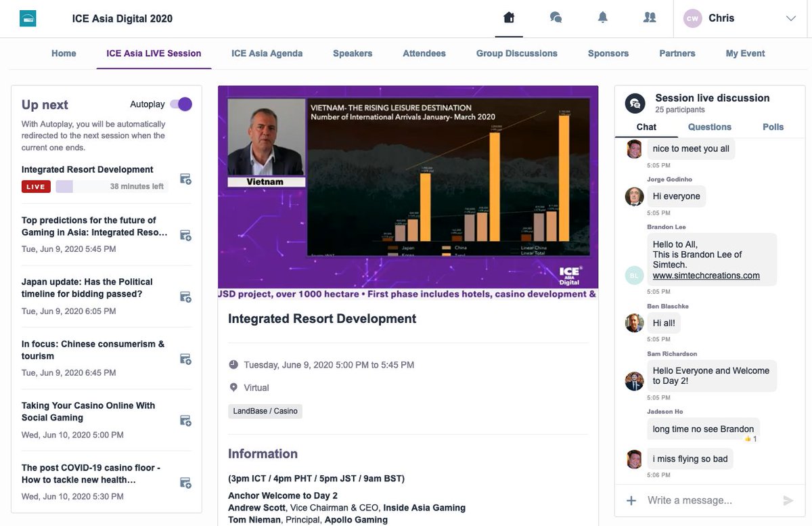Open the Group Discussions tab
This screenshot has width=812, height=526.
(x=517, y=53)
